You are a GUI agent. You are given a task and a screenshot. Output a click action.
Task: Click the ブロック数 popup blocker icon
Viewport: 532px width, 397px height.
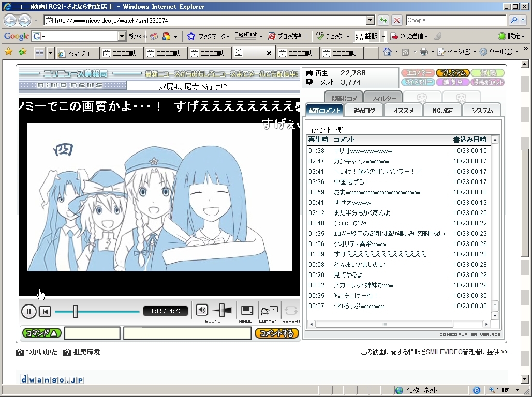point(272,36)
